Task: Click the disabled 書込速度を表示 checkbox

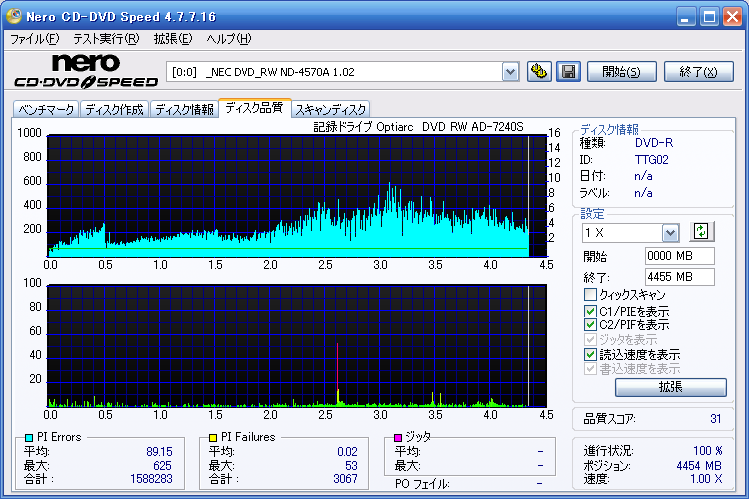Action: coord(590,369)
